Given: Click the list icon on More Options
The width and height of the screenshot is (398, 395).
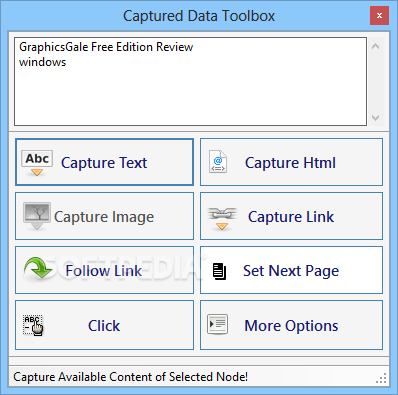Looking at the screenshot, I should tap(217, 324).
